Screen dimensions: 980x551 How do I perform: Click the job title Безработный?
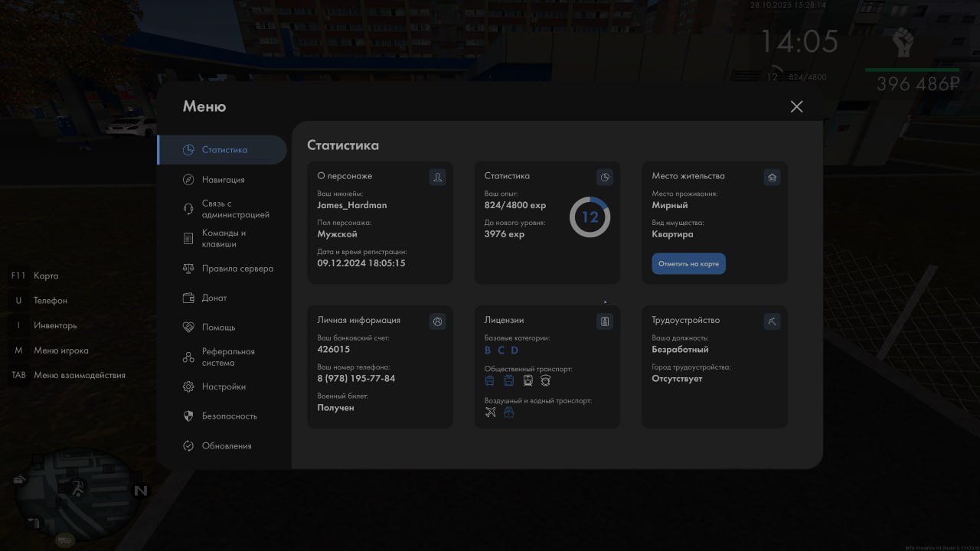pos(681,350)
